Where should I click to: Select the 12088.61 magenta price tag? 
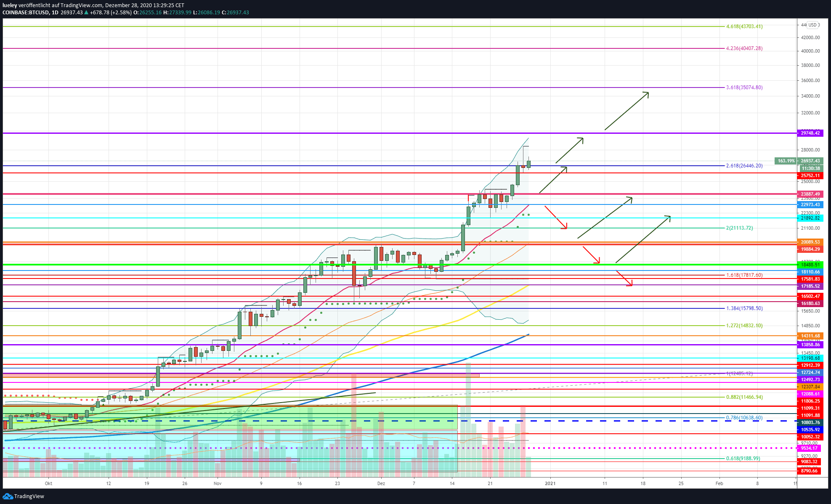[x=810, y=394]
